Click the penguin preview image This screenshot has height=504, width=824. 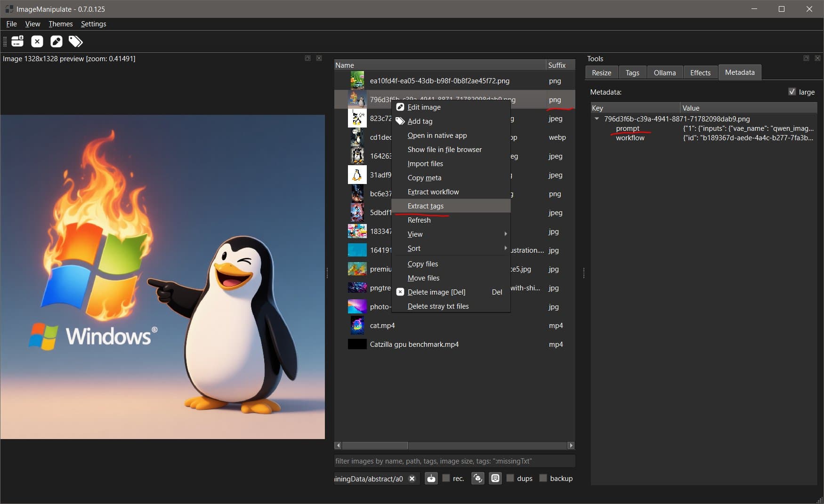click(162, 277)
